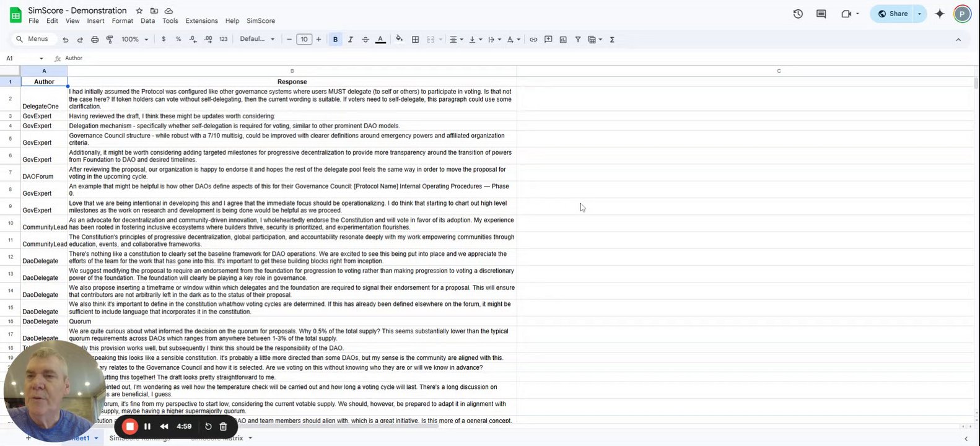Delete the recording with the trash icon
This screenshot has width=980, height=446.
(x=224, y=426)
